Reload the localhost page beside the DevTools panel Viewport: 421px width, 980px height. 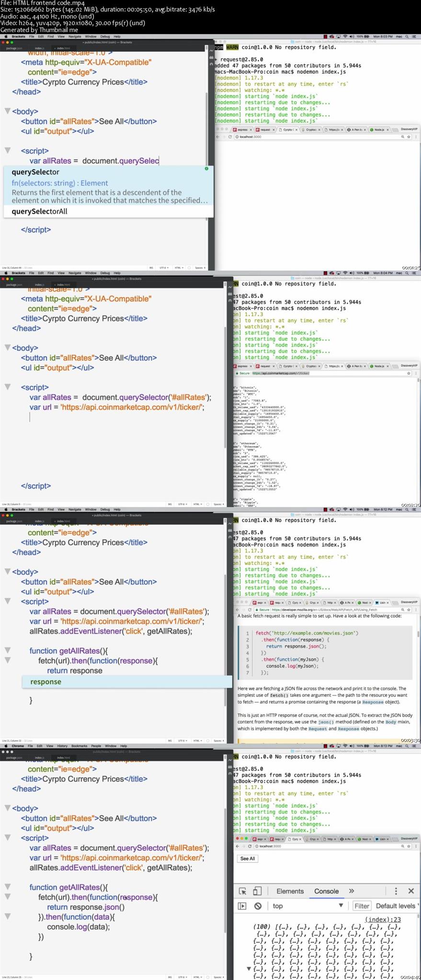click(x=250, y=846)
